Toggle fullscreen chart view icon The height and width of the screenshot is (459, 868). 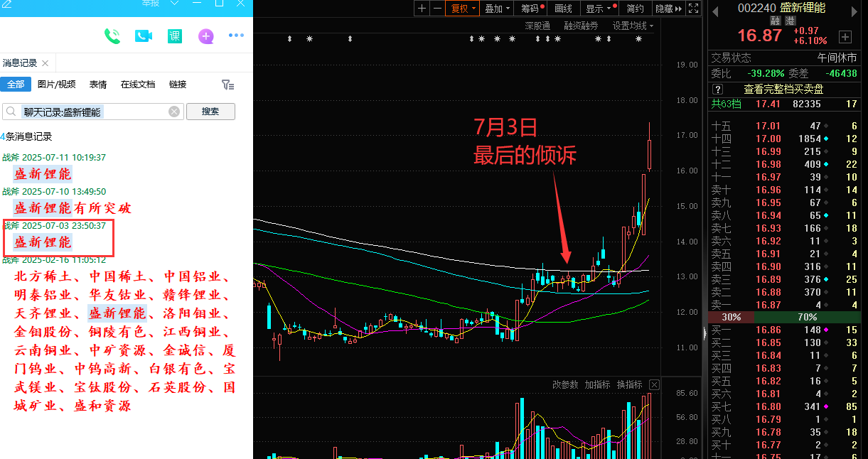[x=695, y=9]
